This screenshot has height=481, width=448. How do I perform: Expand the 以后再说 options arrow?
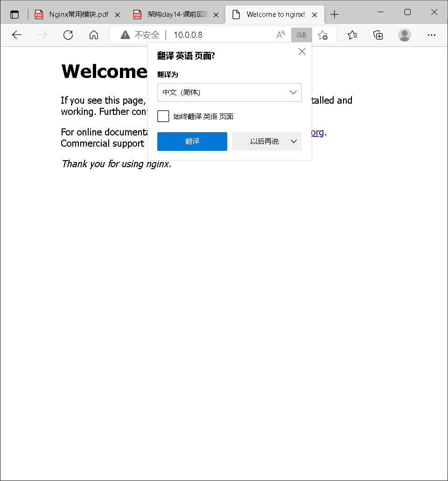(294, 141)
